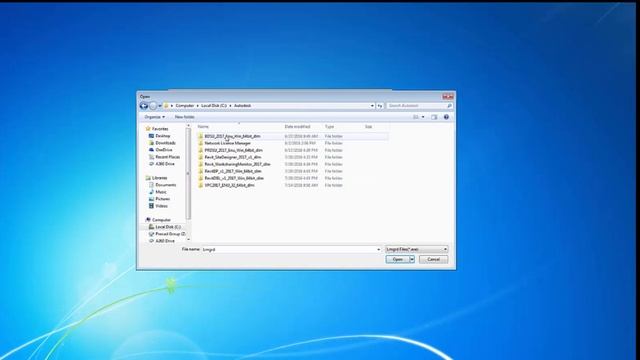Screen dimensions: 640x360
Task: Click the navigation pane vertical scrollbar
Action: 188,173
